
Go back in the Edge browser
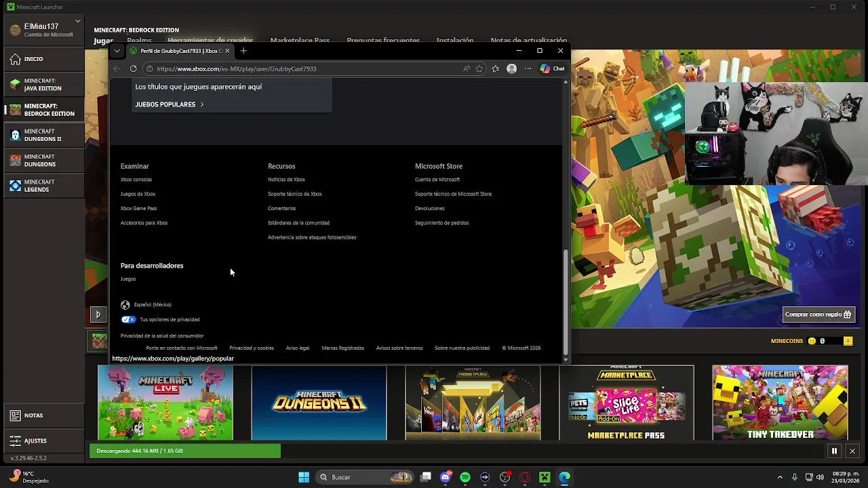[x=117, y=68]
